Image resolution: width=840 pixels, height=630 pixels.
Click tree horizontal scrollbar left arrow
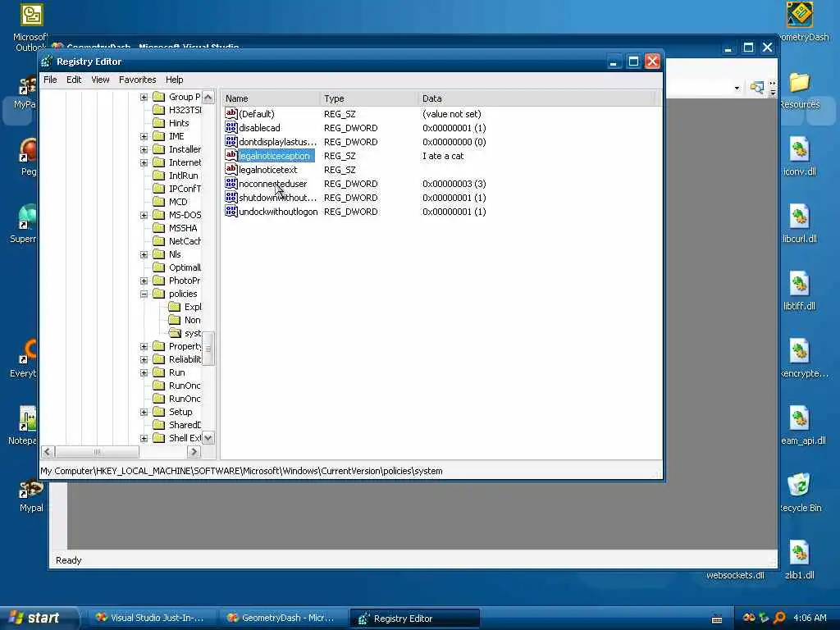48,452
